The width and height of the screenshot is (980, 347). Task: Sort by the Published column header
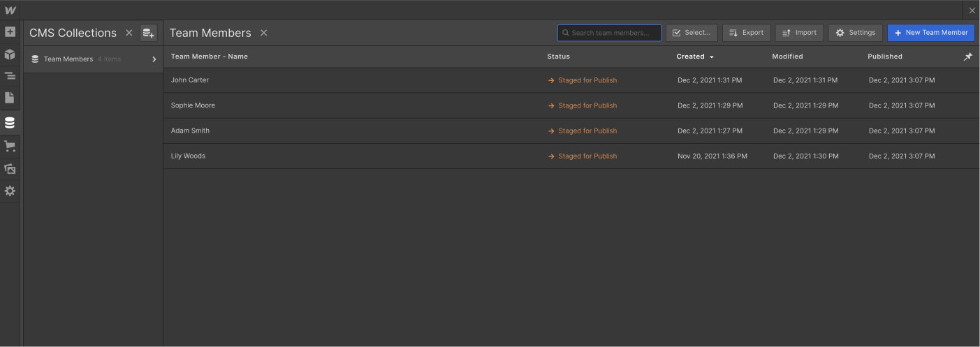point(885,57)
